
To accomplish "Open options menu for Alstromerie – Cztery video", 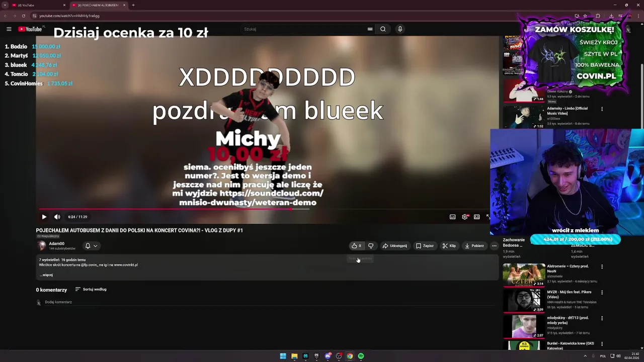I will tap(602, 266).
